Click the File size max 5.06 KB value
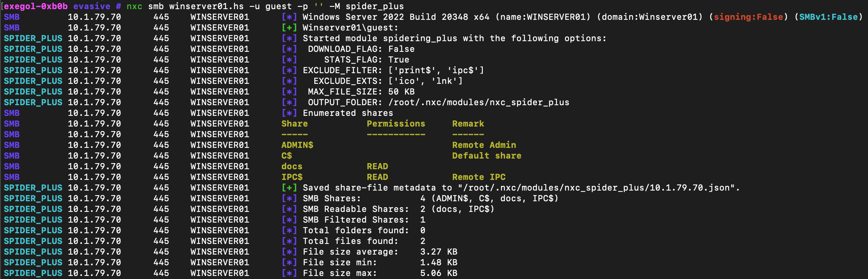Viewport: 868px width, 279px height. click(x=439, y=273)
